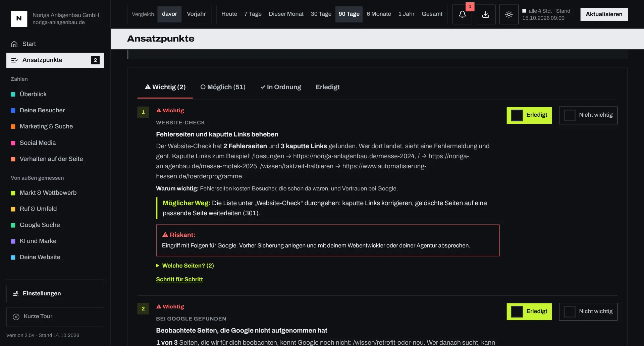This screenshot has width=644, height=346.
Task: Check Nicht wichtig for Beobachtete Seiten item
Action: tap(570, 311)
